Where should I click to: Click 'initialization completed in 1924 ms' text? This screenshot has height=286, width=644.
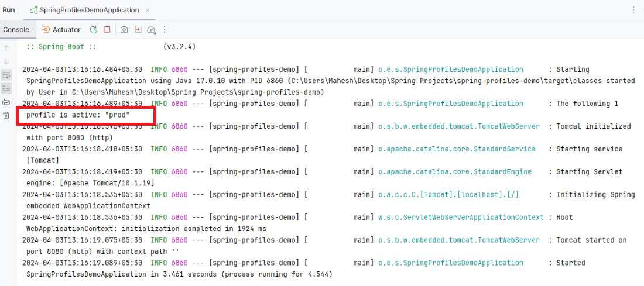point(194,229)
